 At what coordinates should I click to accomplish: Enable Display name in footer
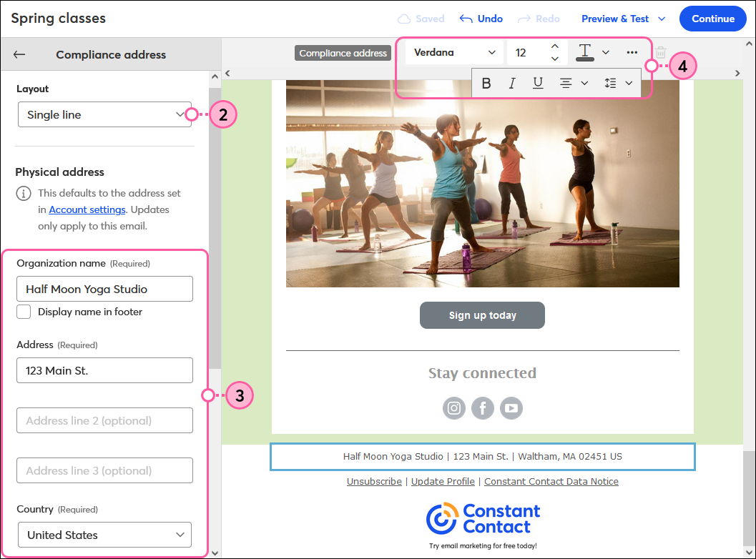point(22,312)
